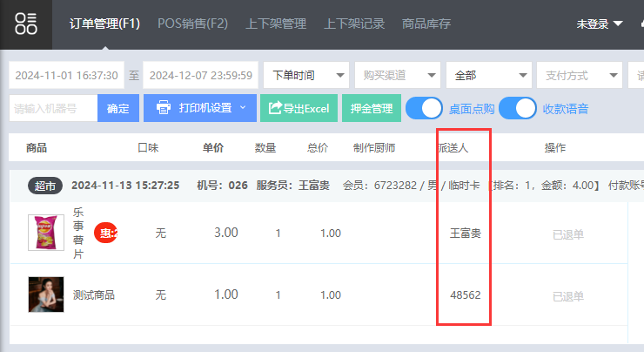Click the 派送人 column header
This screenshot has width=644, height=352.
click(x=453, y=147)
